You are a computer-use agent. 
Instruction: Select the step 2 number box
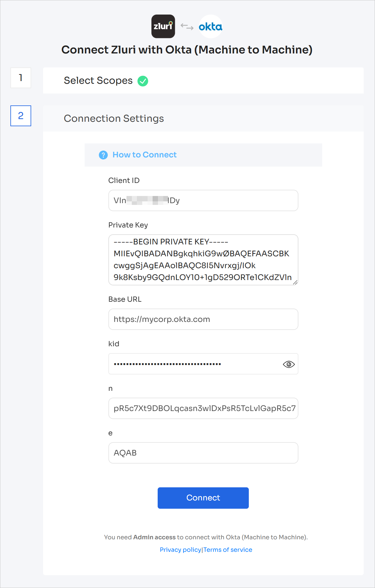21,116
